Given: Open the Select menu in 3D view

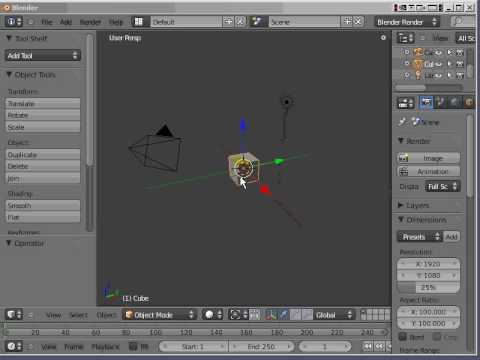Looking at the screenshot, I should click(x=79, y=315).
